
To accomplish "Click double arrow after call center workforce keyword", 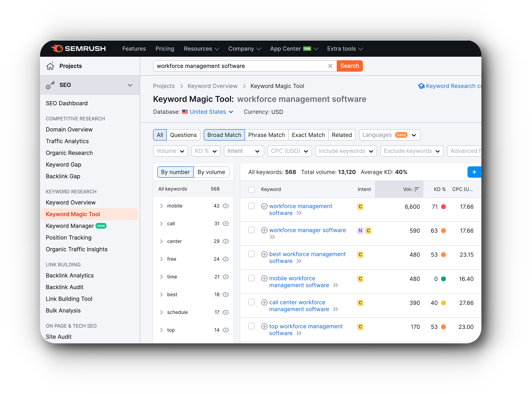I will pyautogui.click(x=336, y=310).
